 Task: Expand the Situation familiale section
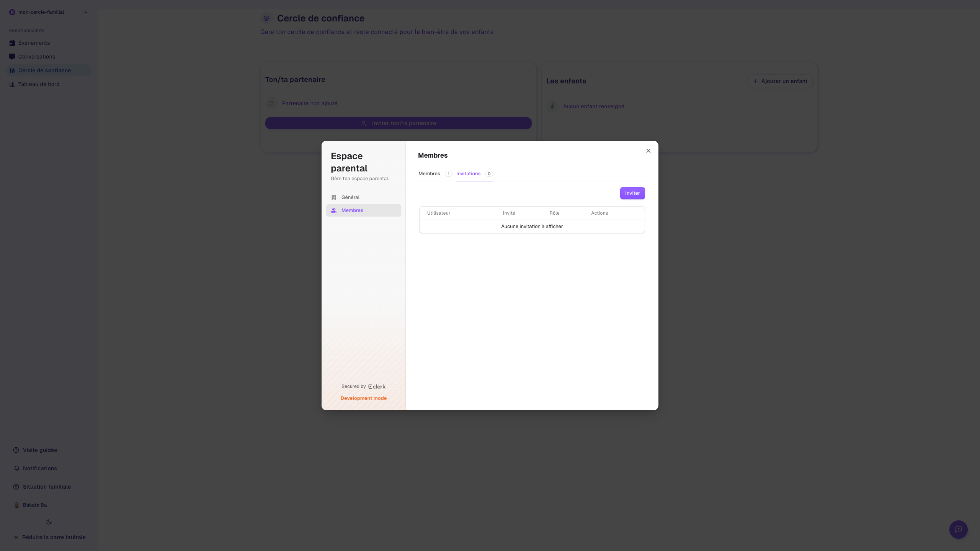point(46,486)
